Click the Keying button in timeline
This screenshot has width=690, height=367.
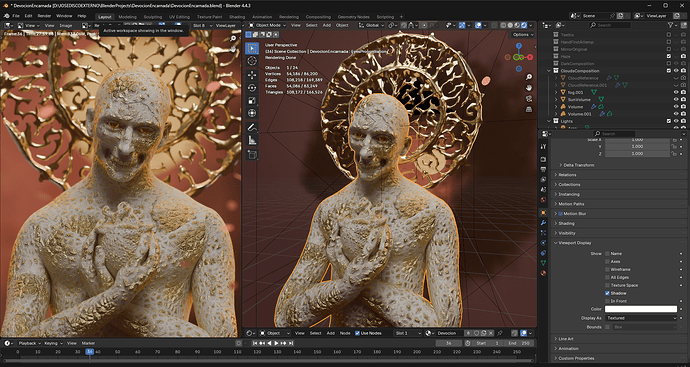coord(53,343)
